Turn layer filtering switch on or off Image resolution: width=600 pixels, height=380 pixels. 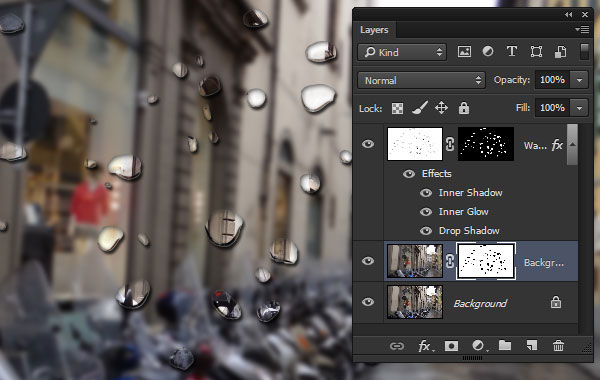584,51
